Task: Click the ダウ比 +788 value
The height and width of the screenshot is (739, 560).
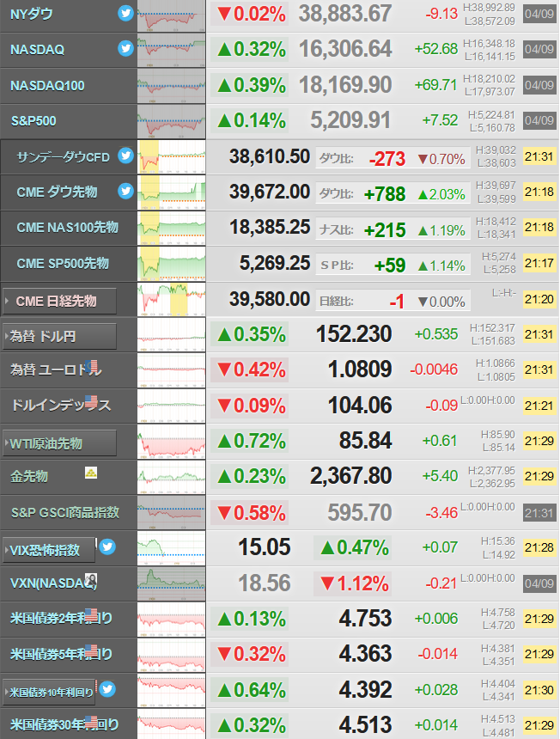Action: point(384,194)
